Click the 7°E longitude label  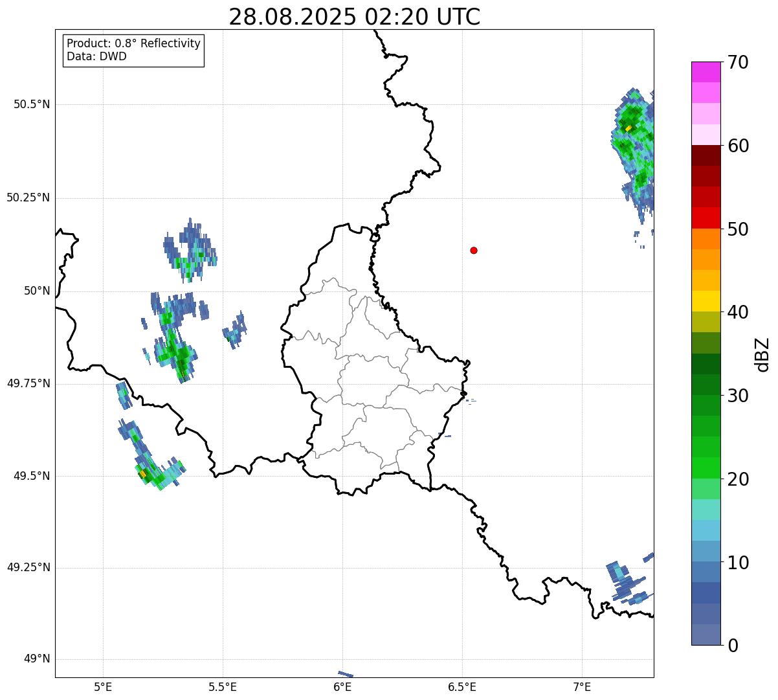click(582, 687)
